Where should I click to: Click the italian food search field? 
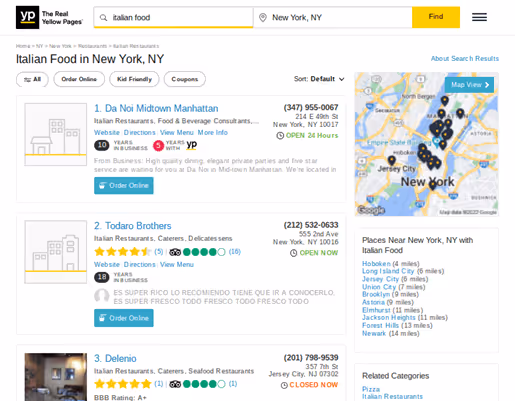pos(173,17)
